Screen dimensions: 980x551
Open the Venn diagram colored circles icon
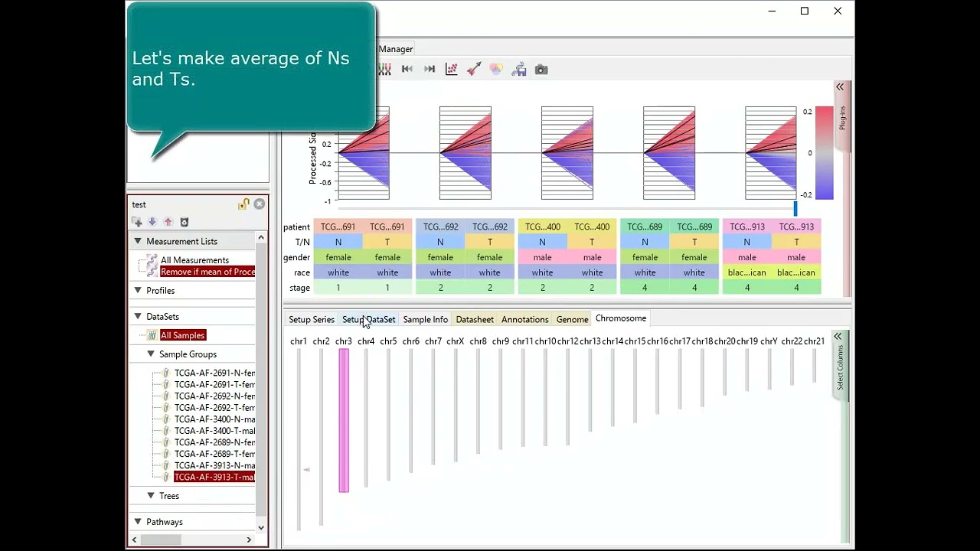[496, 70]
